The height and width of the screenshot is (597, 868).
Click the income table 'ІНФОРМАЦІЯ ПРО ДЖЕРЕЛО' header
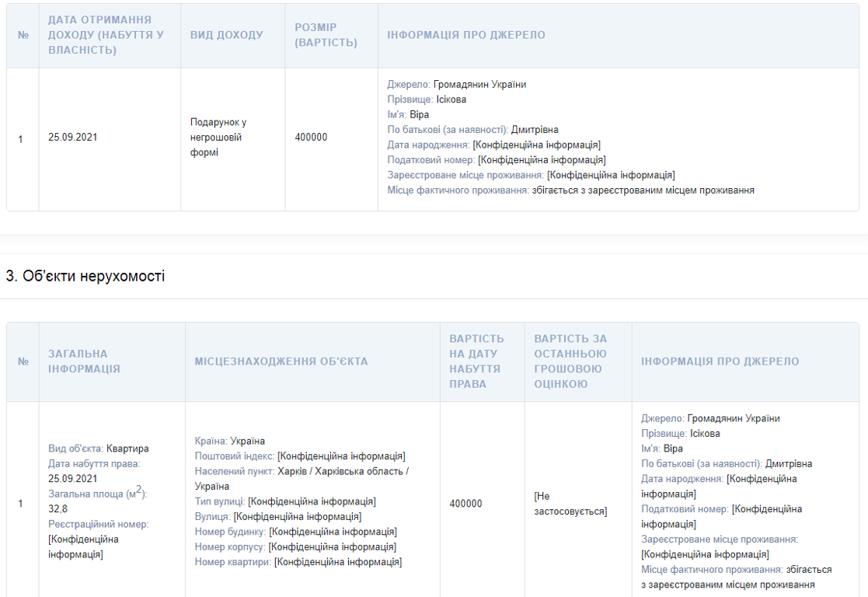pos(466,35)
